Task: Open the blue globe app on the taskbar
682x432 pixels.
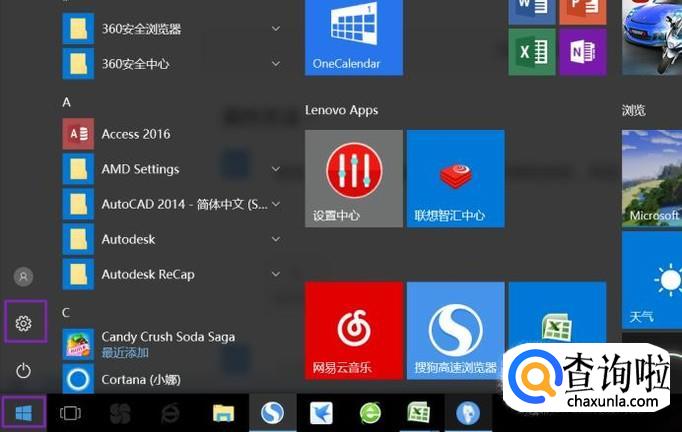Action: click(468, 412)
